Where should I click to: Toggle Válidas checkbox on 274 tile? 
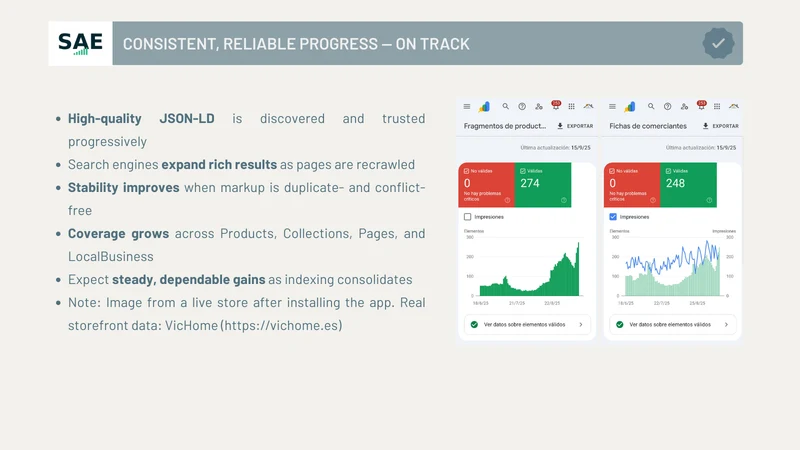tap(522, 171)
